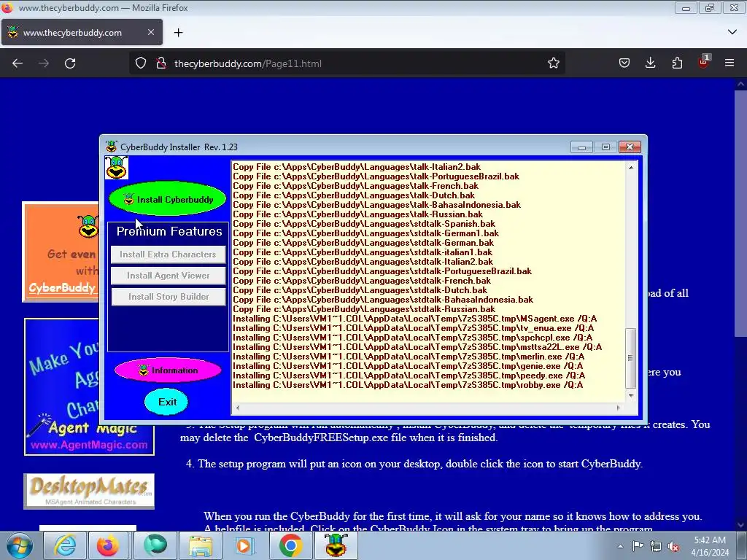
Task: Open Firefox tracking protection shield
Action: click(141, 63)
